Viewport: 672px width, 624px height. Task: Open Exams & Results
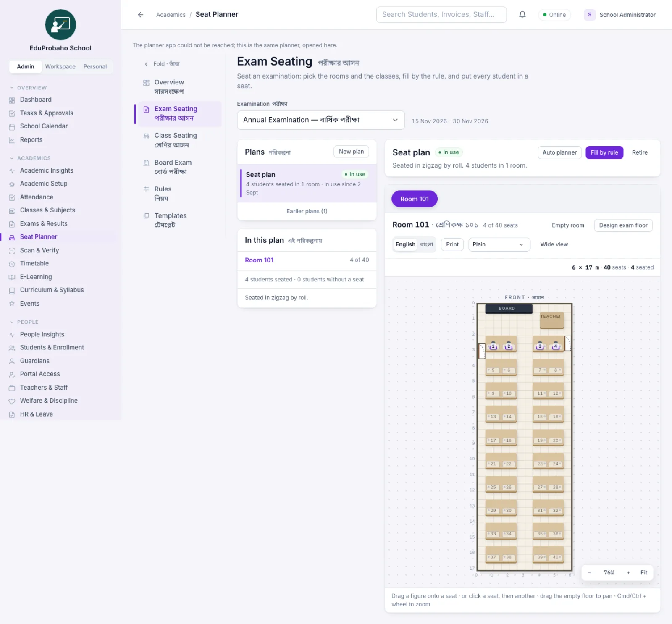[x=44, y=224]
